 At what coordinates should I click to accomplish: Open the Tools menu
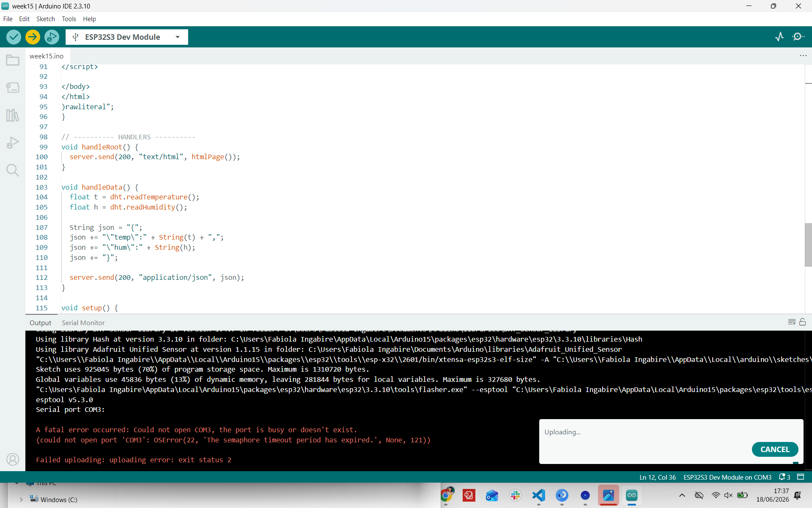(x=69, y=19)
